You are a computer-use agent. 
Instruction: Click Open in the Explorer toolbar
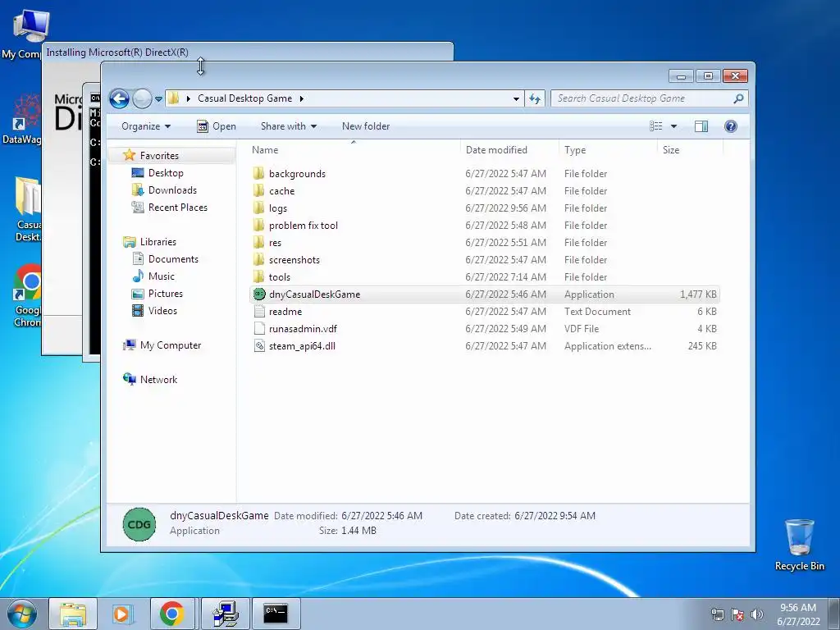pyautogui.click(x=217, y=126)
